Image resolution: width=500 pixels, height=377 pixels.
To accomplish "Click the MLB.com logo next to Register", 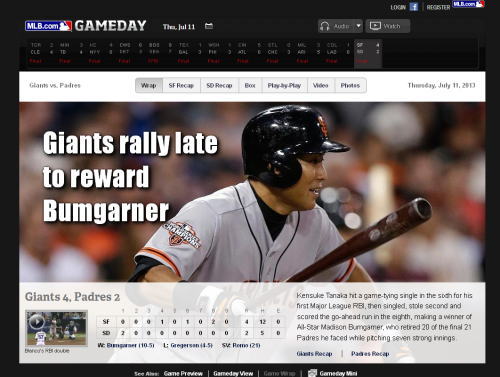I will click(468, 4).
